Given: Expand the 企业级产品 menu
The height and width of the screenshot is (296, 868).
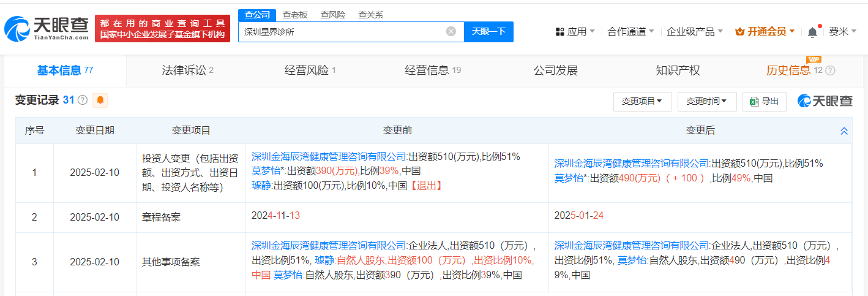Looking at the screenshot, I should click(695, 31).
